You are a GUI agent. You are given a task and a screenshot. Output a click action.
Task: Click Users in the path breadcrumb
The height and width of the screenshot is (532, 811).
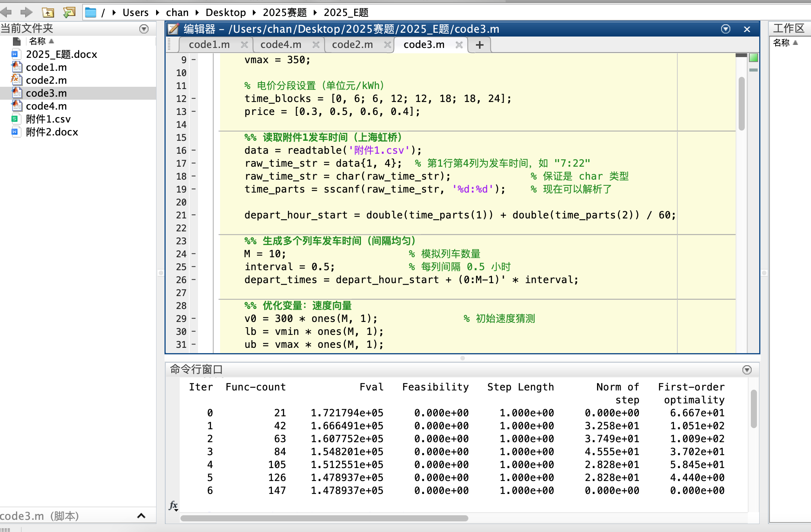point(136,13)
